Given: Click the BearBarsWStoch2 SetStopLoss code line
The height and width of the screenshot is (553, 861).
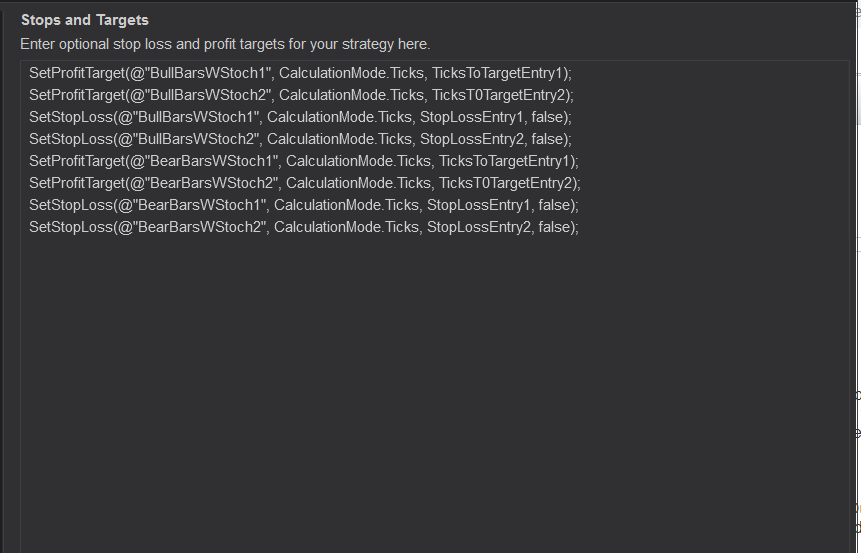Looking at the screenshot, I should point(304,227).
